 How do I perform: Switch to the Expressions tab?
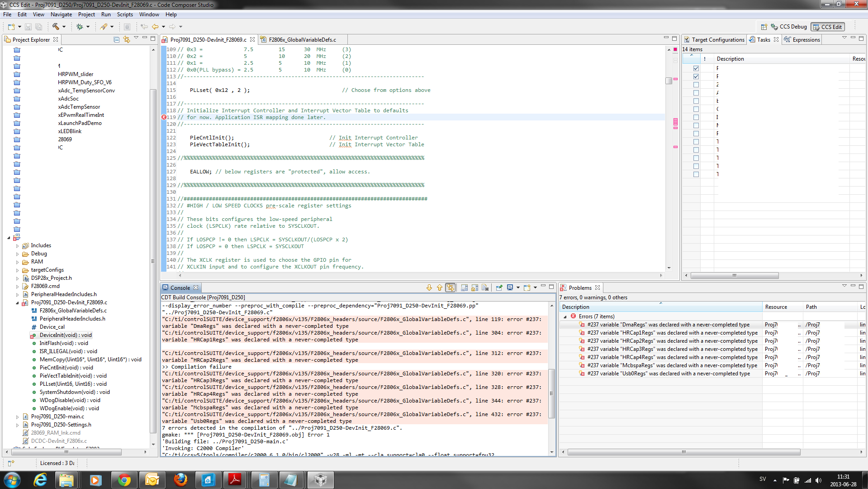point(802,40)
